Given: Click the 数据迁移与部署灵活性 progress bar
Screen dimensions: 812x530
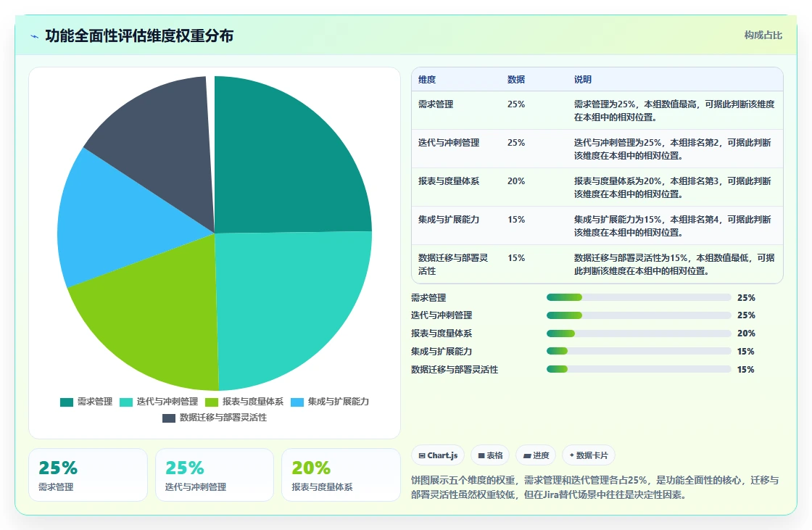Looking at the screenshot, I should click(x=639, y=369).
